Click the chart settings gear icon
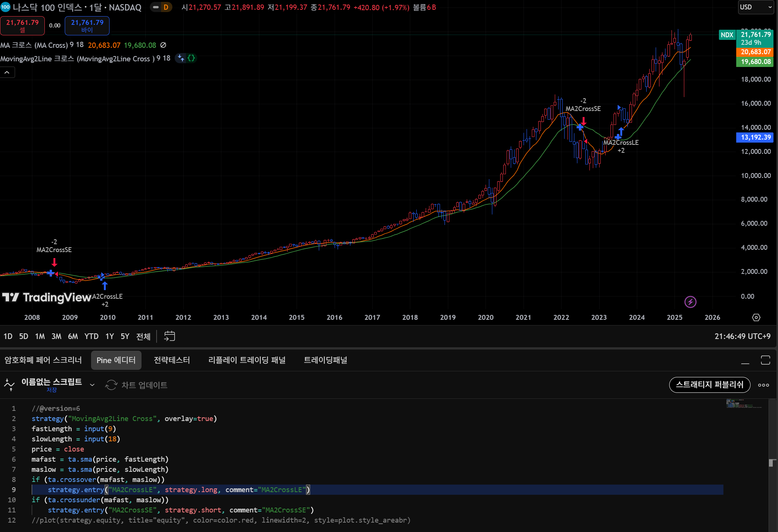This screenshot has height=532, width=778. (x=756, y=317)
